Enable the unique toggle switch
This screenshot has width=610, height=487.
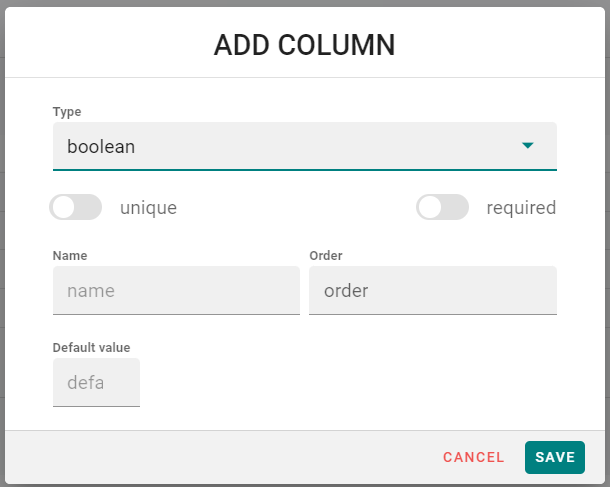point(75,207)
